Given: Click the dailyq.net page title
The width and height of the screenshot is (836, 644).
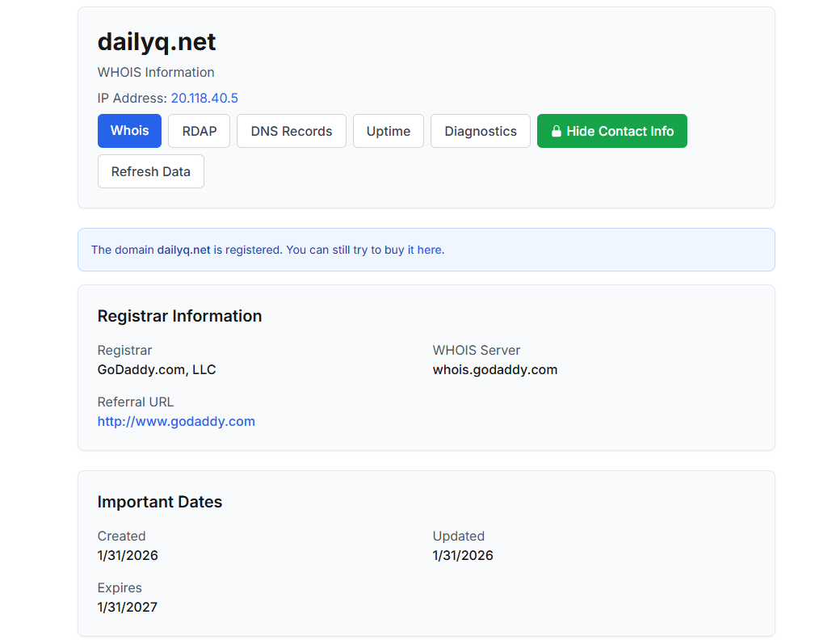Looking at the screenshot, I should click(x=157, y=42).
